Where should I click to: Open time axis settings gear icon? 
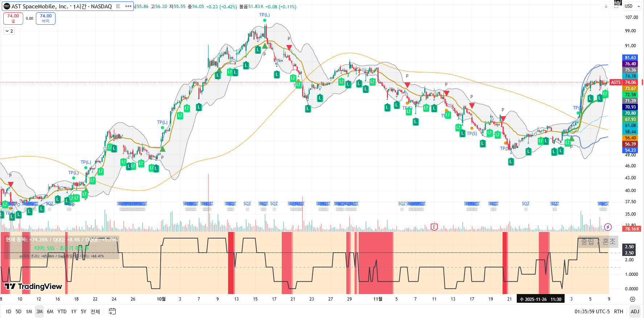(632, 299)
